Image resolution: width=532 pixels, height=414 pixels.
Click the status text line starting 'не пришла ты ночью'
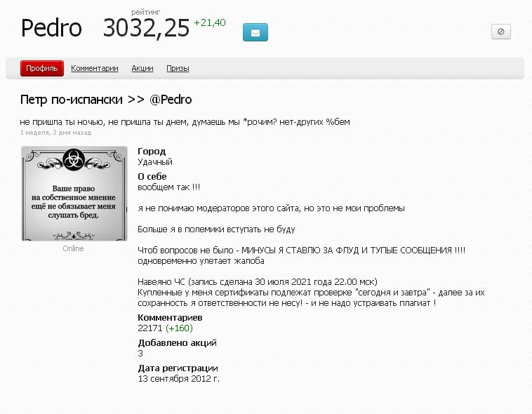185,122
